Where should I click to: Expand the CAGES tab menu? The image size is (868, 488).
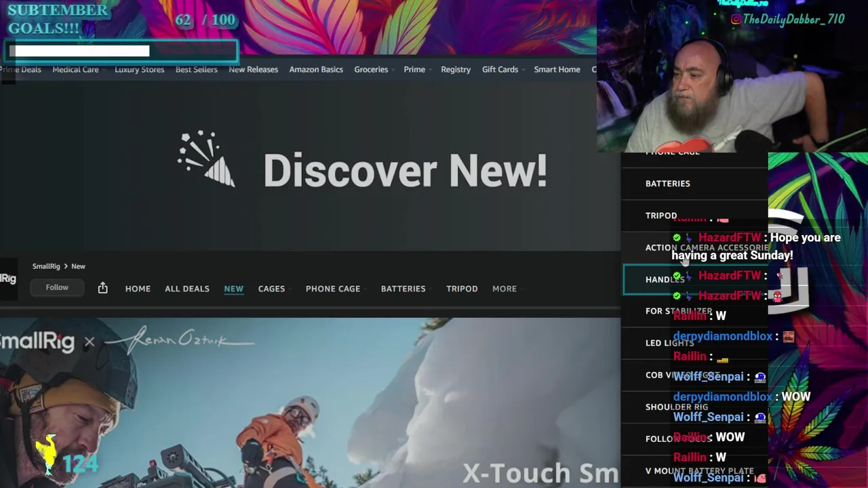pyautogui.click(x=273, y=289)
